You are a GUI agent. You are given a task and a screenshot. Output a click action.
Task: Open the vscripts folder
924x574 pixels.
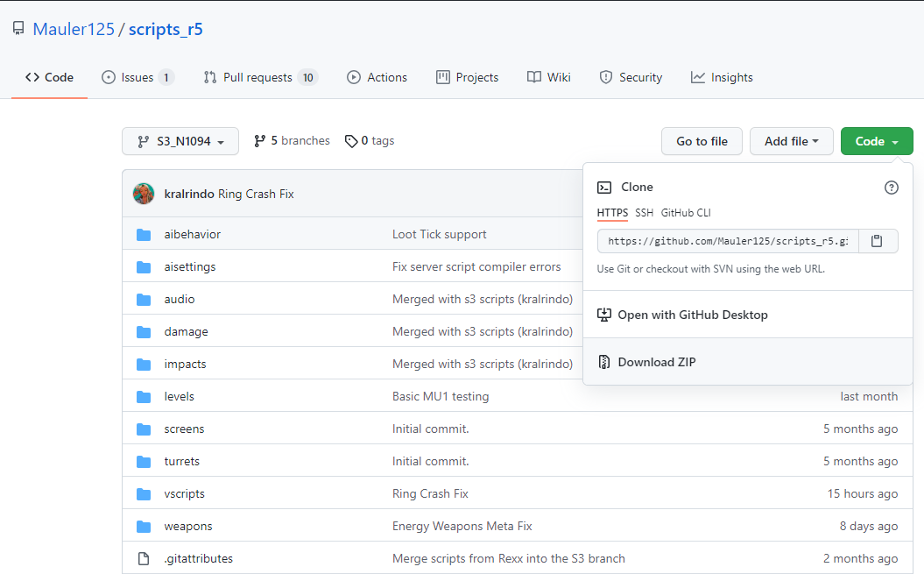pos(184,493)
